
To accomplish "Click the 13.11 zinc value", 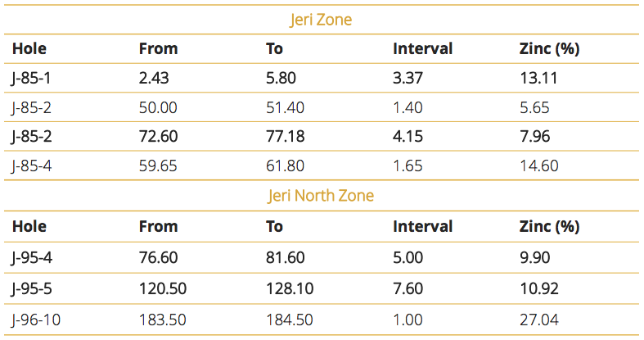I will pos(538,78).
